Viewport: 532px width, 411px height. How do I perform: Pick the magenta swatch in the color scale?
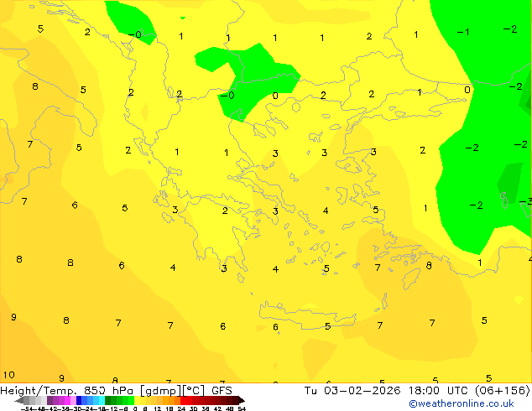coord(67,400)
